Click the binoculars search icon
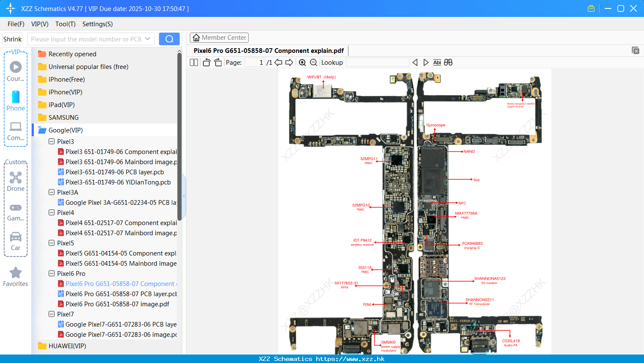Viewport: 644px width, 363px height. click(448, 62)
